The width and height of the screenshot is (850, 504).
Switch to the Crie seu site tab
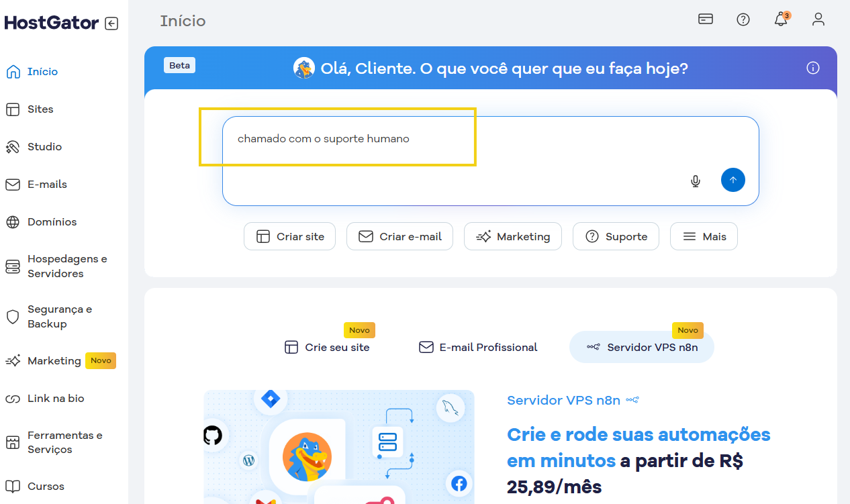point(327,347)
